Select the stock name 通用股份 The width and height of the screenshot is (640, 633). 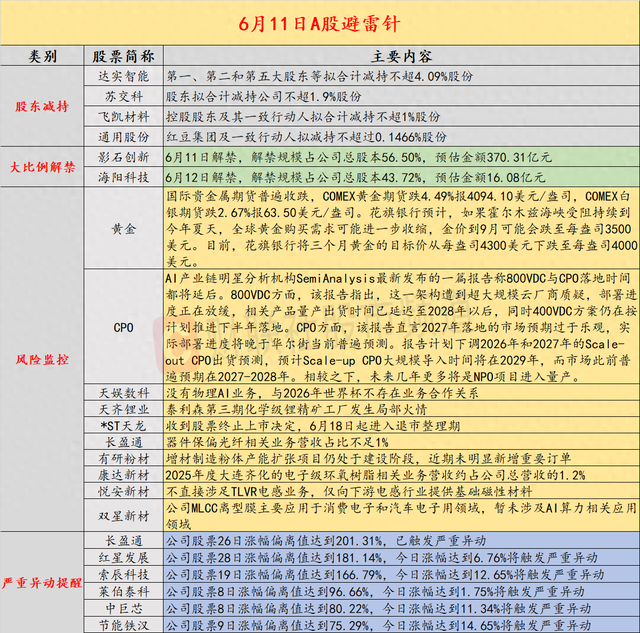[x=123, y=137]
